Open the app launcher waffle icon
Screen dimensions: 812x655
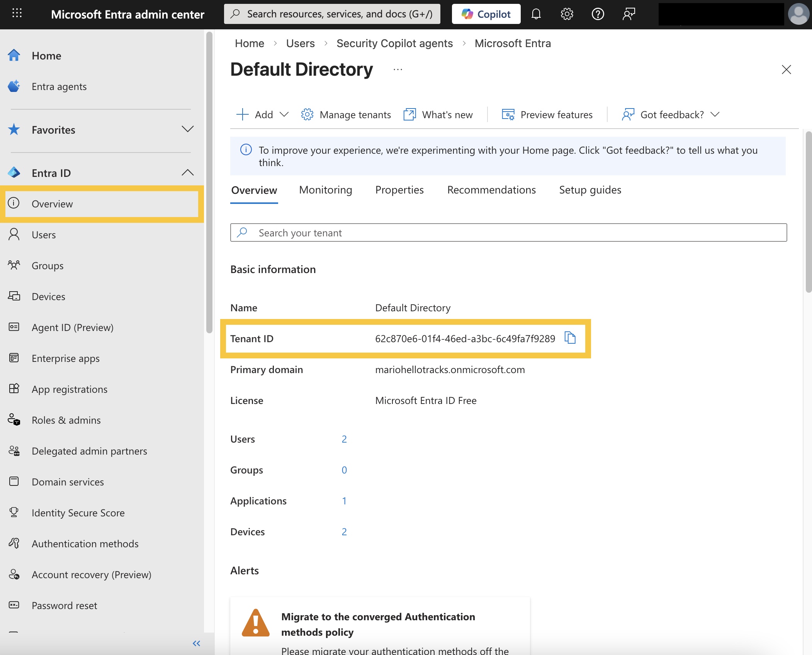pyautogui.click(x=17, y=14)
